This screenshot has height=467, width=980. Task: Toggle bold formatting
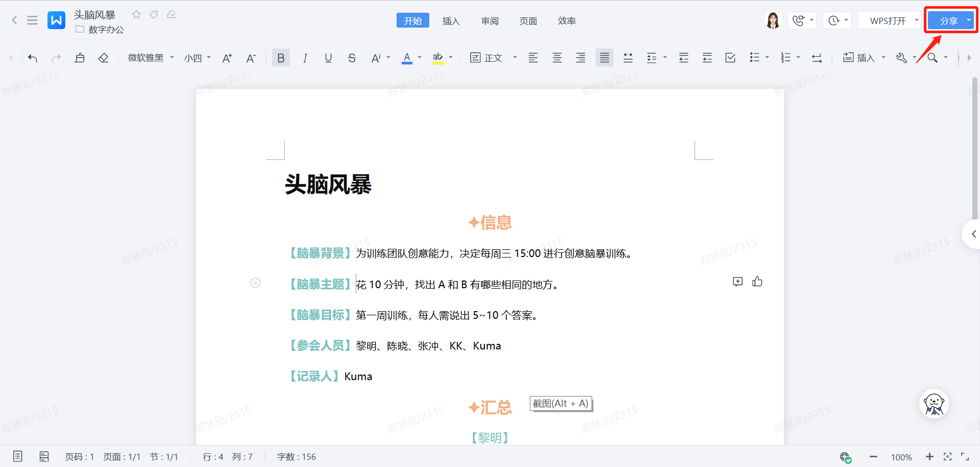coord(281,58)
